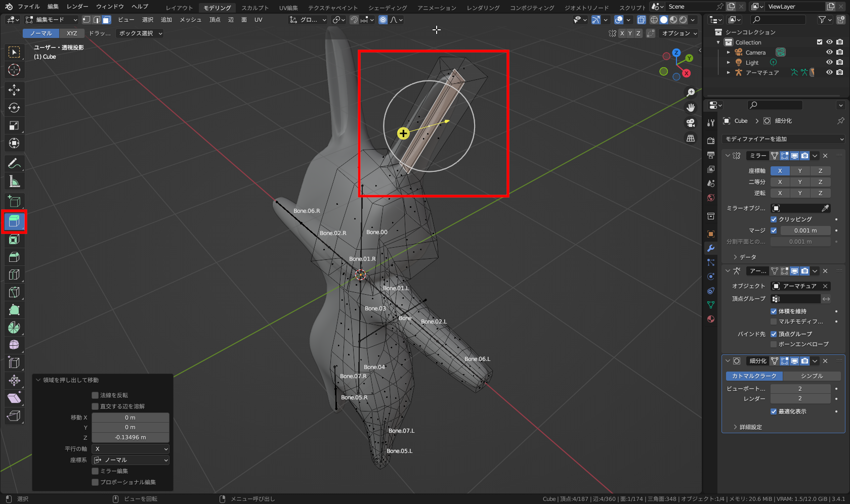Hide the Light object in the outliner
Viewport: 850px width, 504px height.
(829, 62)
